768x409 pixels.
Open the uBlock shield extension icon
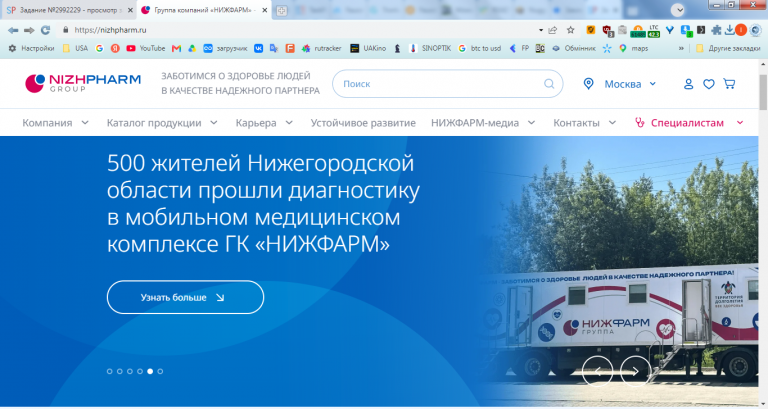point(607,31)
